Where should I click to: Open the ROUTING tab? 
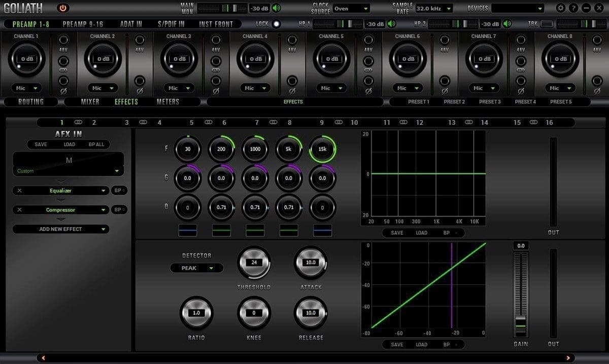point(31,102)
